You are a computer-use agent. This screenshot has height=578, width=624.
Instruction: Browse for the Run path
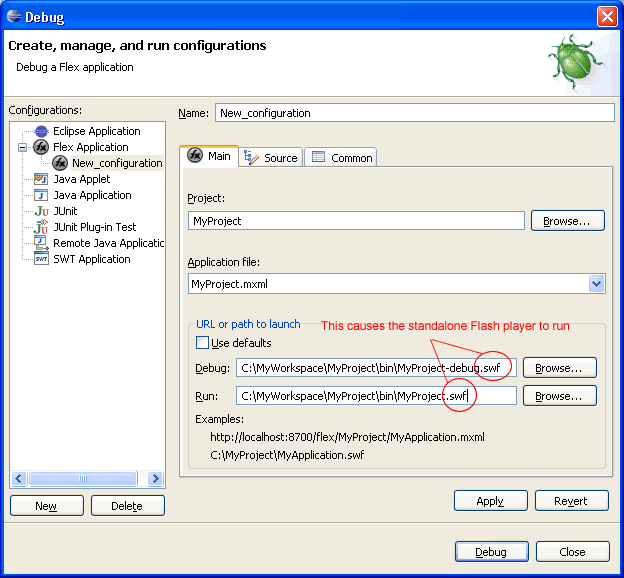[560, 396]
